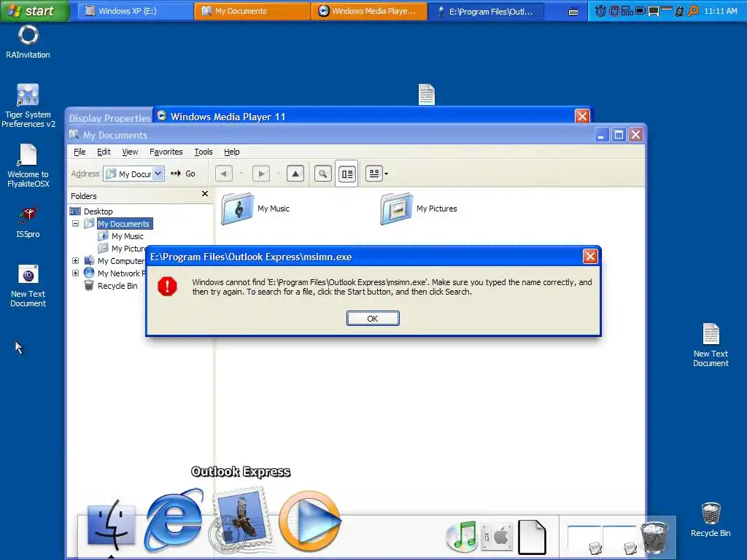This screenshot has height=560, width=747.
Task: Open the Edit menu
Action: click(x=104, y=152)
